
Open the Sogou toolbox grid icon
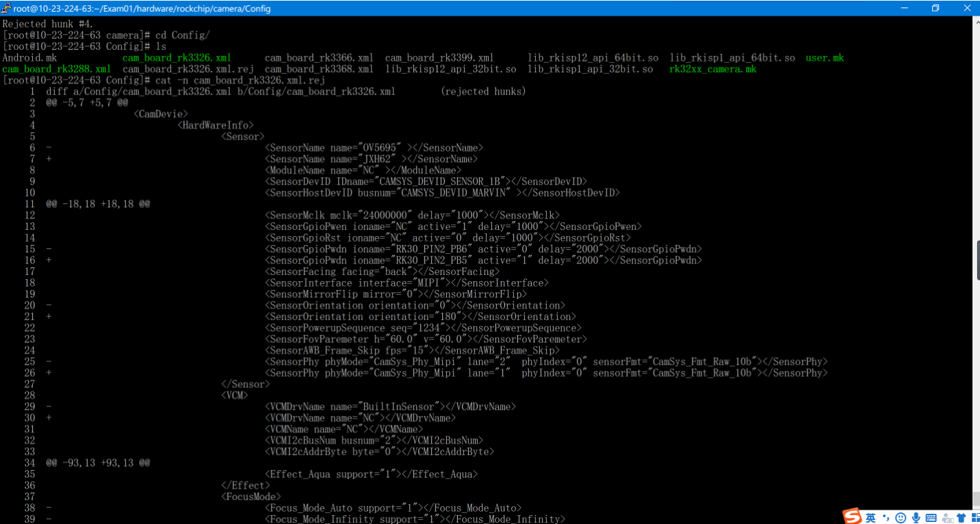pos(976,517)
